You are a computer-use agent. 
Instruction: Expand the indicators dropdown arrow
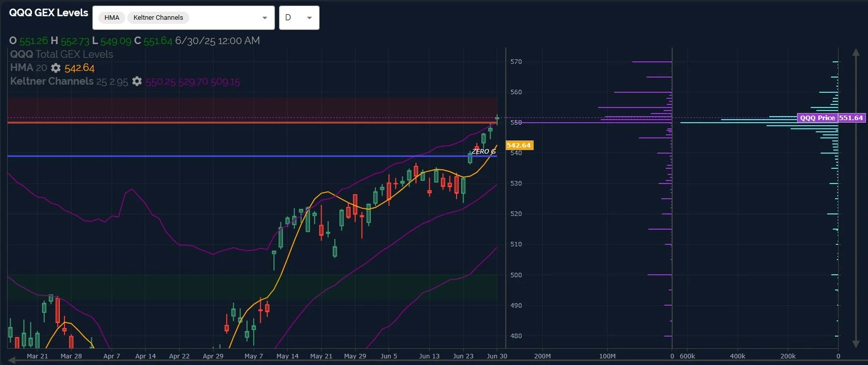264,18
